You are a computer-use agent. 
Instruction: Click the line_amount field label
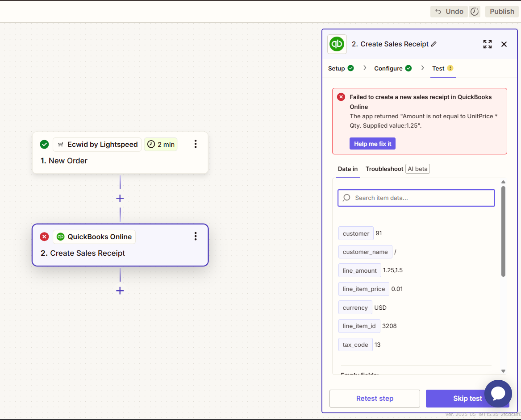pos(359,270)
